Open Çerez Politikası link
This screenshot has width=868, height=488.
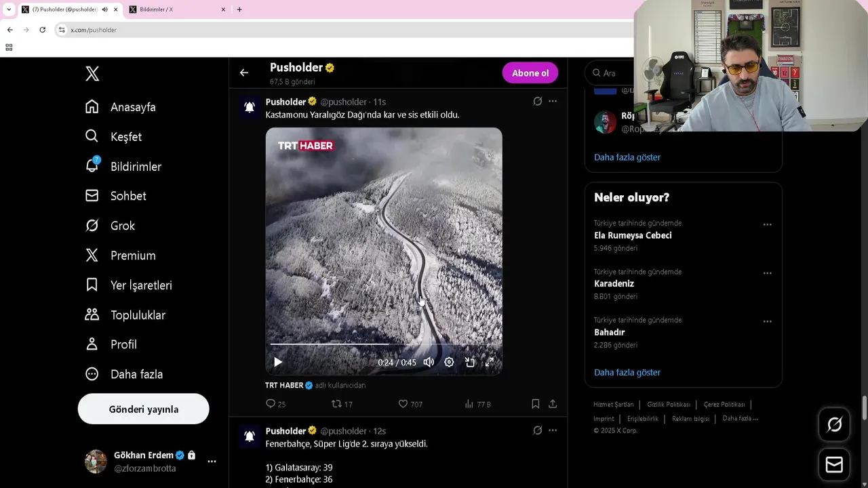[724, 405]
